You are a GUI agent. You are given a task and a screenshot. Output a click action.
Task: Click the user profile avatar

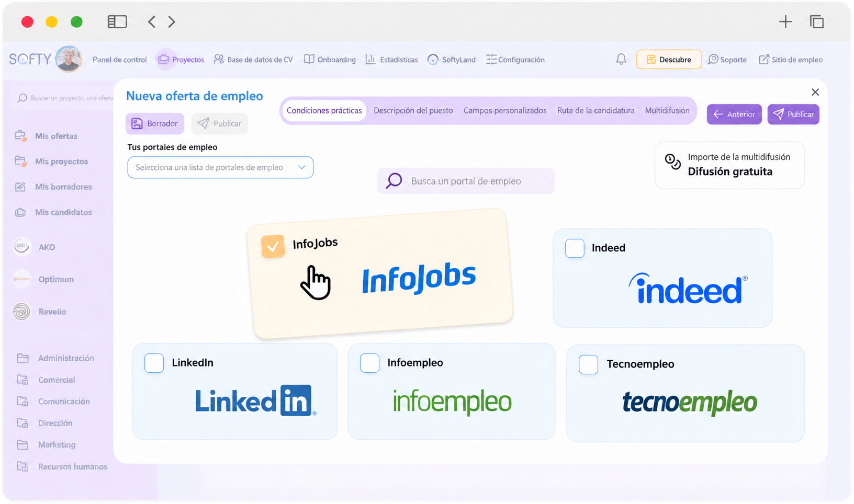(69, 59)
